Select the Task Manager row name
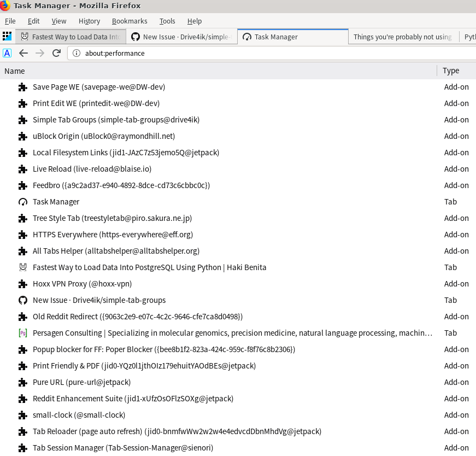 click(56, 202)
